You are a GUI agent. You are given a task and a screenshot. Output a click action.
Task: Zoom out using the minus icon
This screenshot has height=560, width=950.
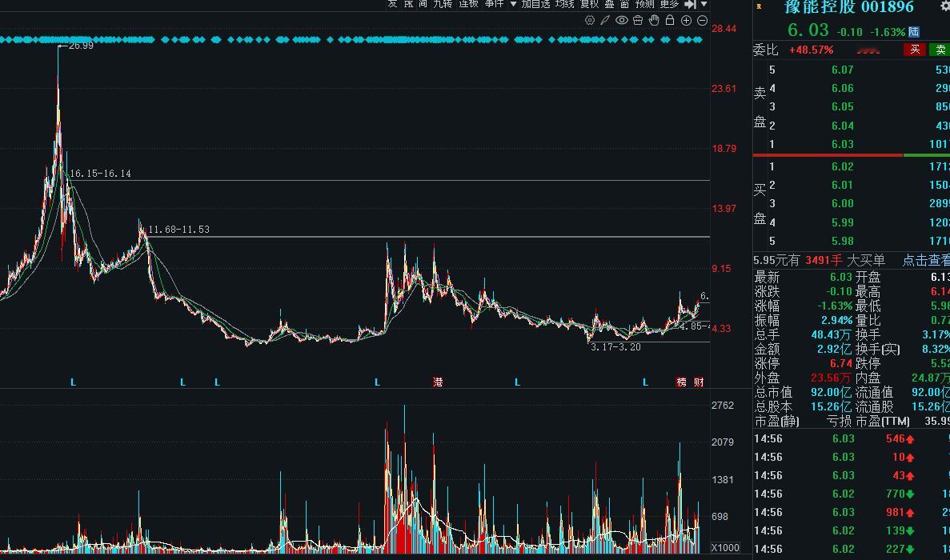pyautogui.click(x=702, y=20)
